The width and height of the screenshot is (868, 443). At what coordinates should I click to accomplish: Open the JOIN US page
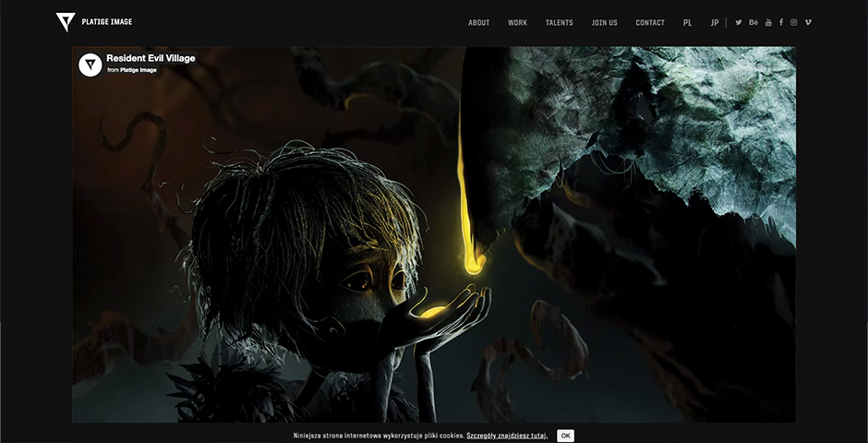point(605,23)
